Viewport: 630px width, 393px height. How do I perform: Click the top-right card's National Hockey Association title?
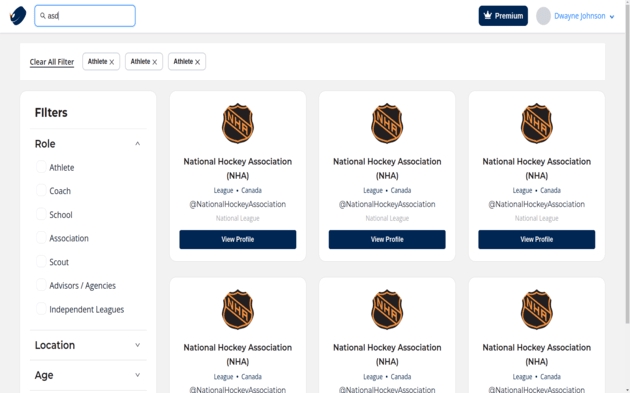tap(536, 168)
